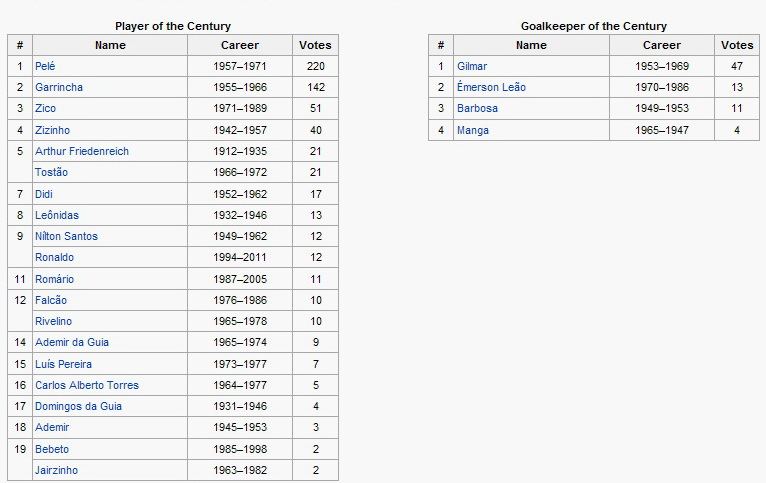The image size is (766, 483).
Task: Click the Ronaldo link
Action: (54, 257)
